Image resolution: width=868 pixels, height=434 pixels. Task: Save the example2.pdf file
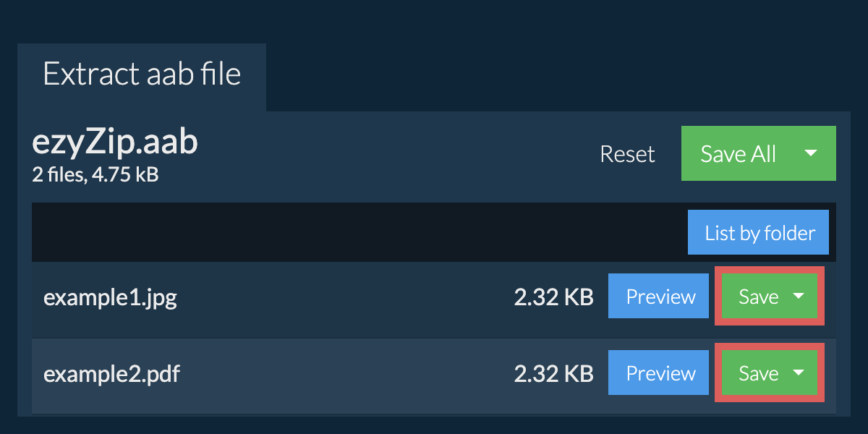(758, 373)
